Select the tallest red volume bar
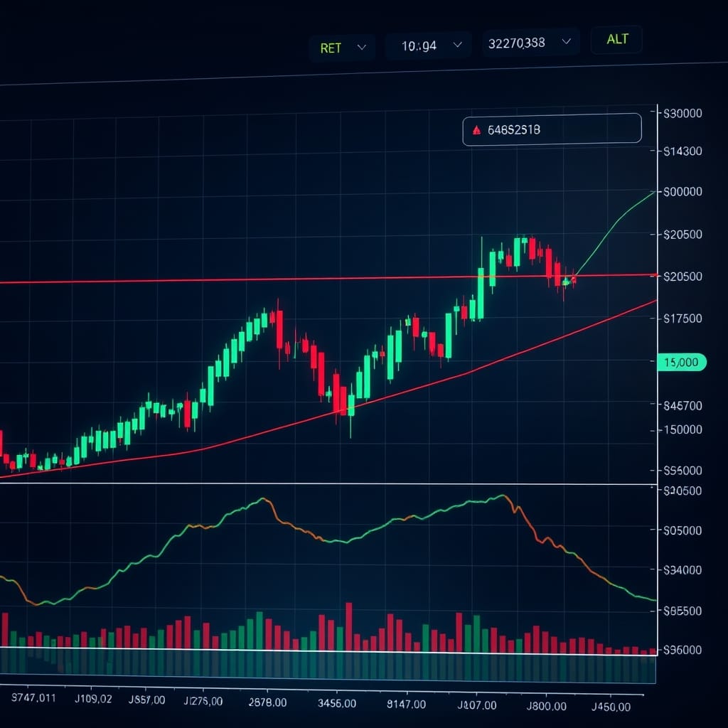Image resolution: width=728 pixels, height=728 pixels. tap(348, 626)
